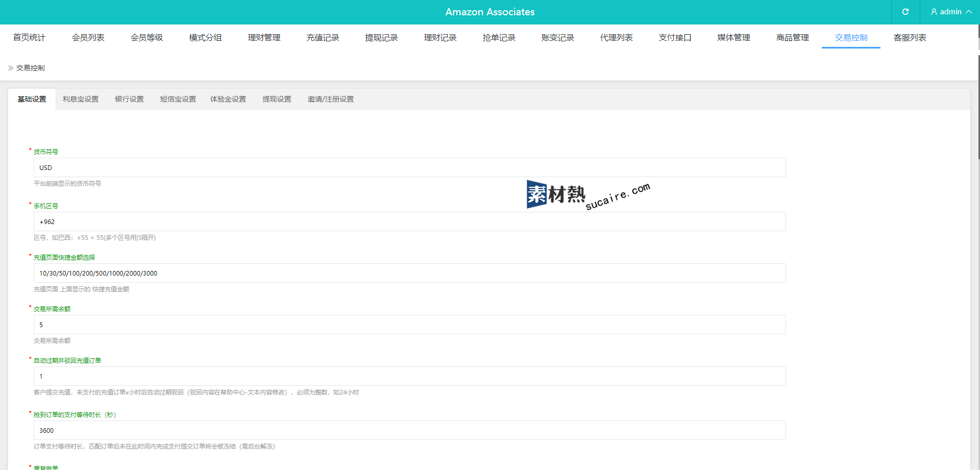Click hint text 平台前端显示的货币符号

[67, 183]
